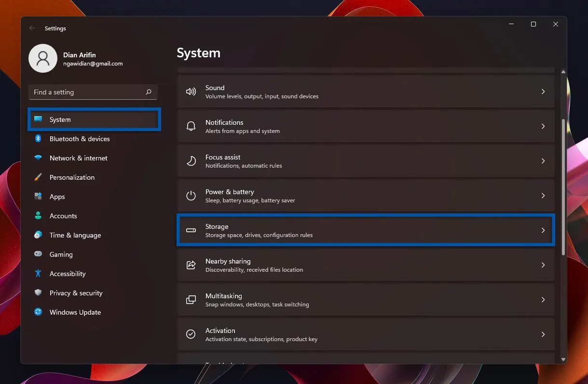This screenshot has width=588, height=384.
Task: Switch to the Personalization section
Action: tap(71, 177)
